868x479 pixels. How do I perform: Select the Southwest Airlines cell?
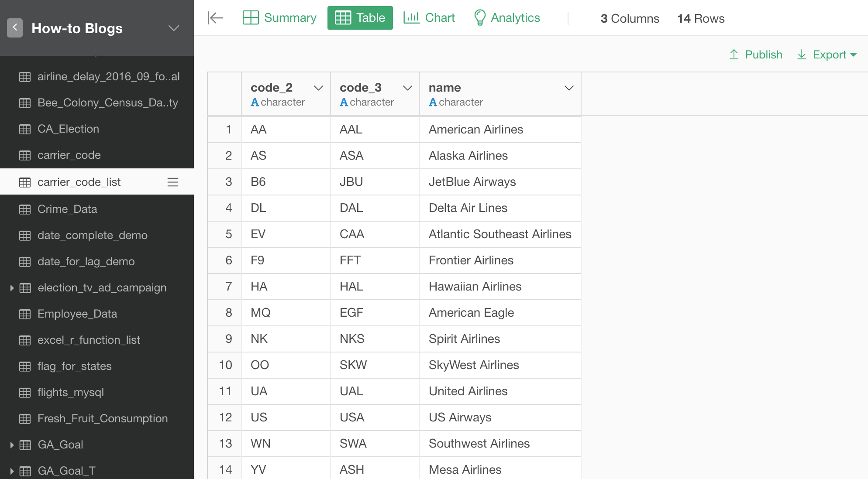point(500,444)
